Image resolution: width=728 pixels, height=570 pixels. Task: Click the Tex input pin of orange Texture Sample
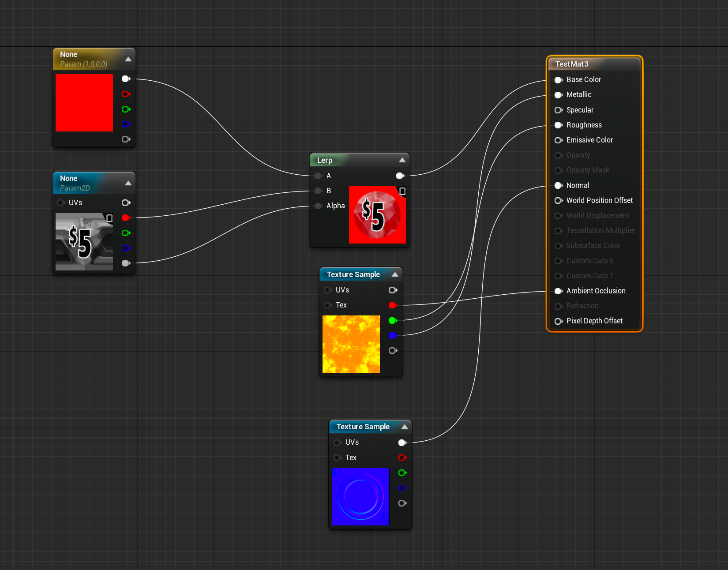[x=327, y=305]
